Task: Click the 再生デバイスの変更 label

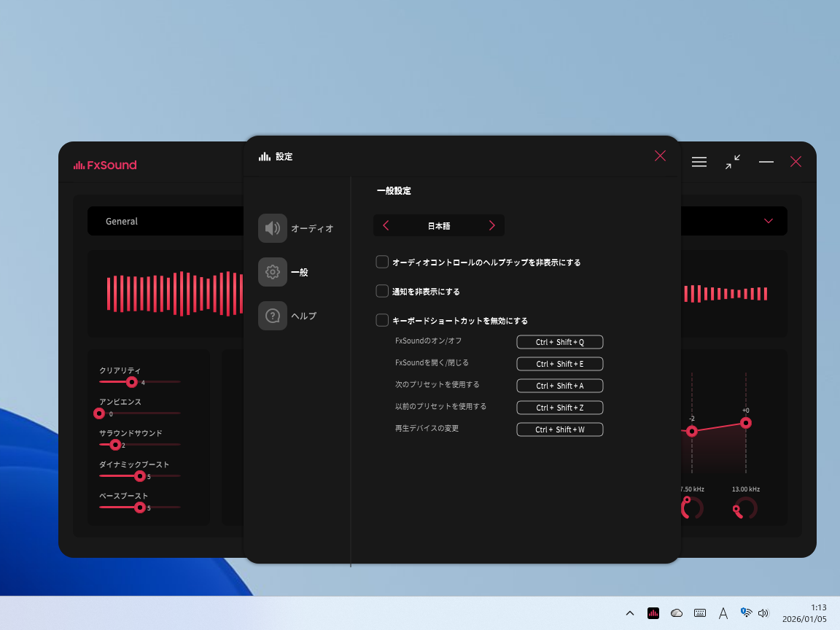Action: [427, 429]
